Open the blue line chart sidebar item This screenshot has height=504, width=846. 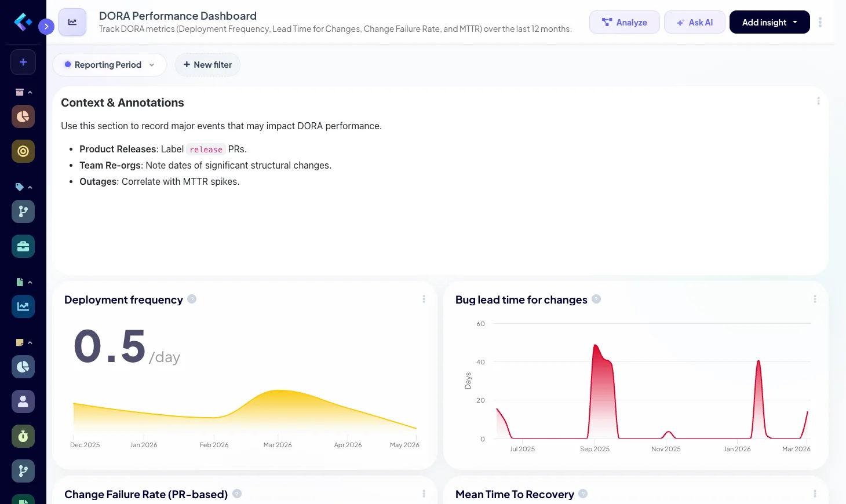pyautogui.click(x=23, y=306)
